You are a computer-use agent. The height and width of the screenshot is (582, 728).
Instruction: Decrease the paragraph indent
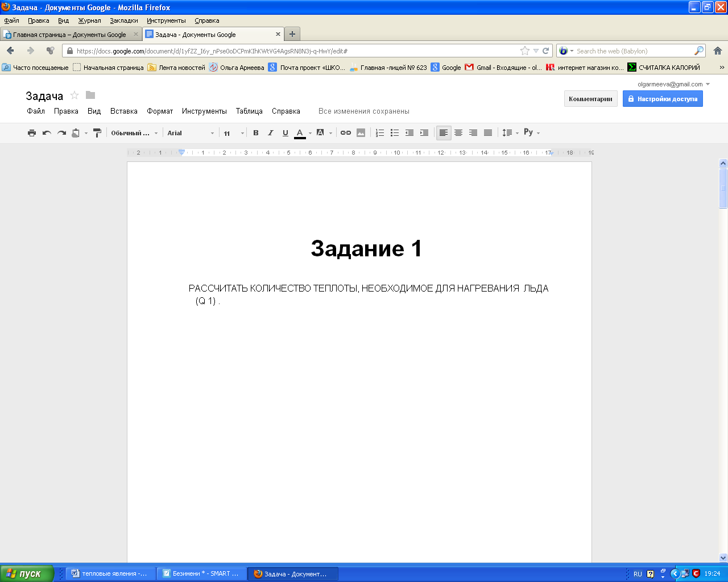click(x=409, y=133)
